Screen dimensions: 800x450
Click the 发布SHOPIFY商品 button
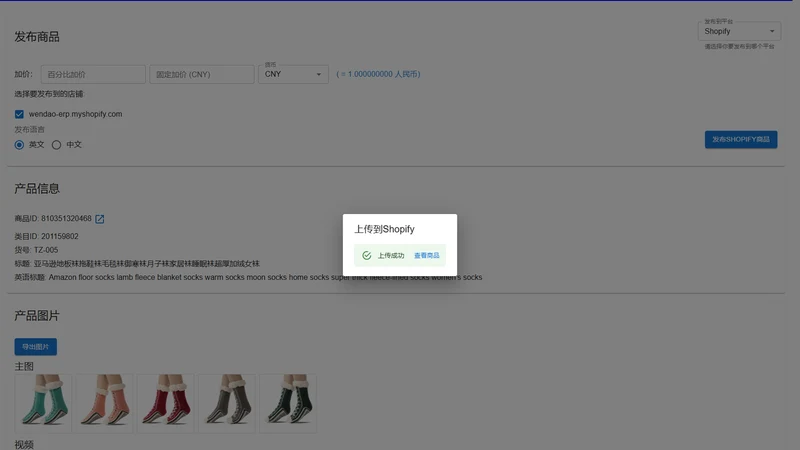point(741,139)
